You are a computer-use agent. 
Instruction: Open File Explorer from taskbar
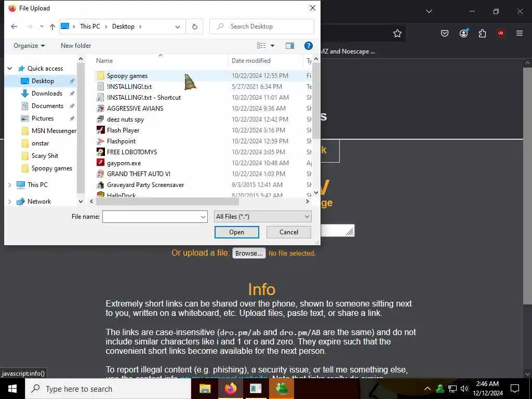point(205,389)
